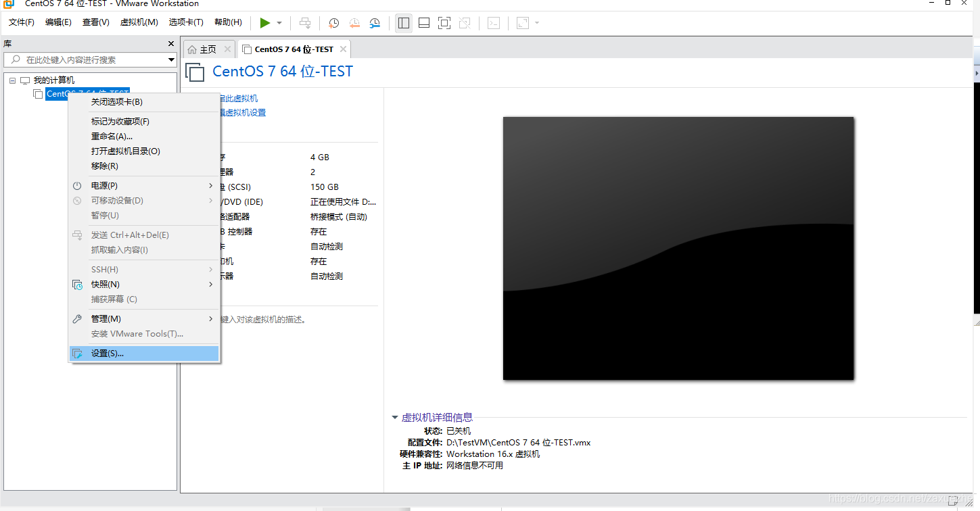The image size is (980, 511).
Task: Expand the 快照(N) submenu
Action: [x=144, y=285]
